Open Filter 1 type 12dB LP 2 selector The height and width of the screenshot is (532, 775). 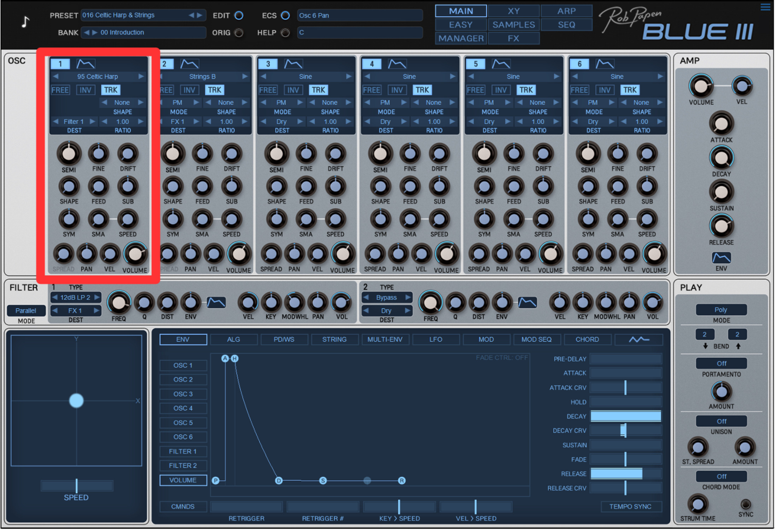75,297
